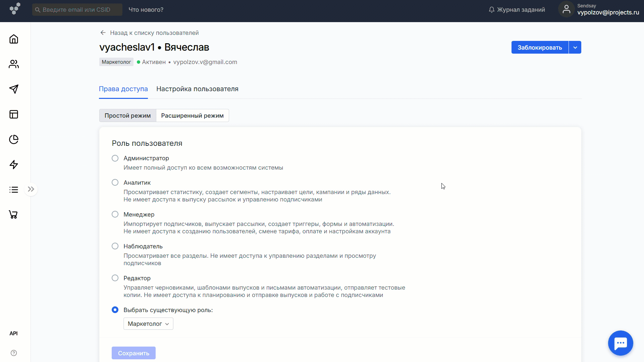Select the Администратор role radio button
644x362 pixels.
[115, 158]
